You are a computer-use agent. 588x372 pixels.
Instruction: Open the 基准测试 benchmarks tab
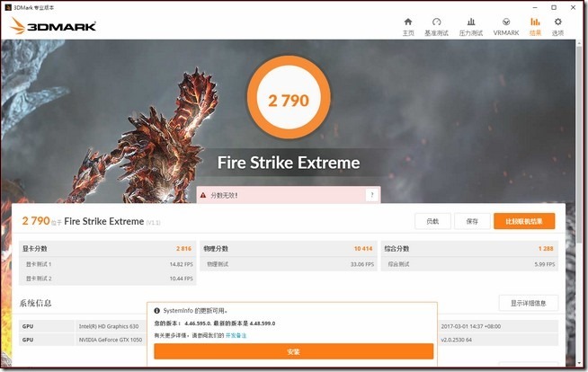click(436, 27)
